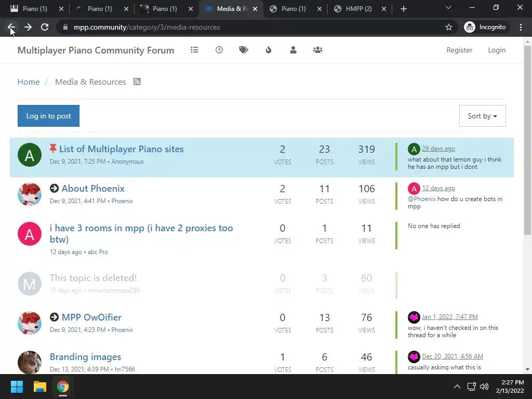Open the clock and date in the taskbar
Image resolution: width=532 pixels, height=399 pixels.
[x=510, y=387]
